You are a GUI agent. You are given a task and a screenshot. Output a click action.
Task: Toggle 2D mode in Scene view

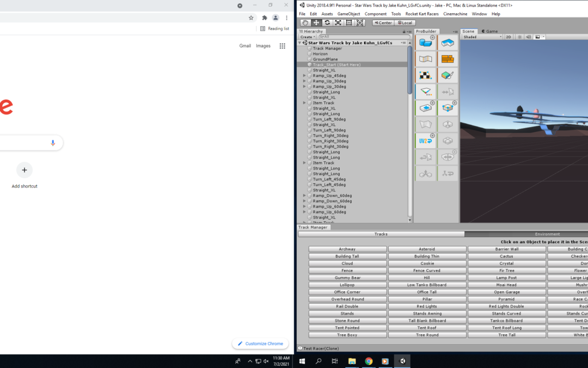pos(509,37)
